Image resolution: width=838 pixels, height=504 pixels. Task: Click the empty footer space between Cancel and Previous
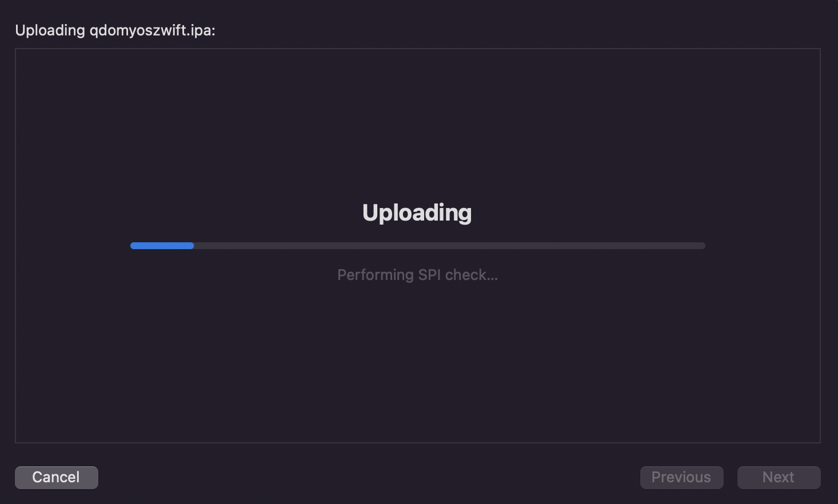(x=369, y=477)
